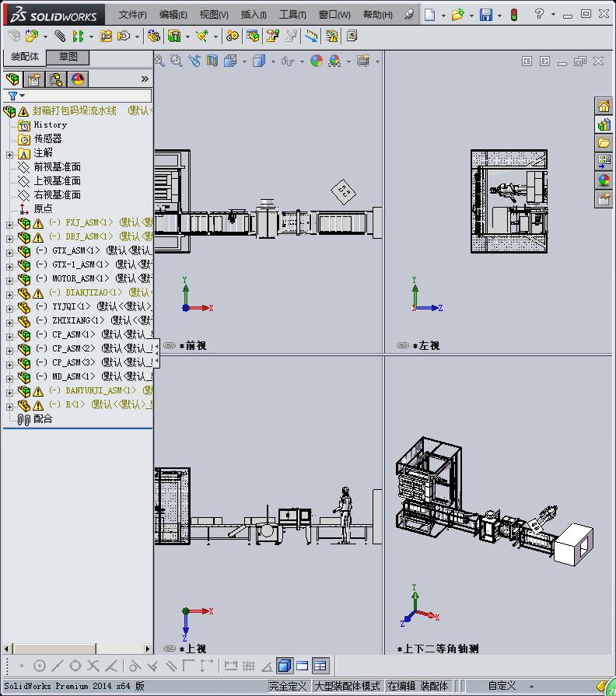Viewport: 616px width, 696px height.
Task: Click the Exploded View icon
Action: coord(272,36)
